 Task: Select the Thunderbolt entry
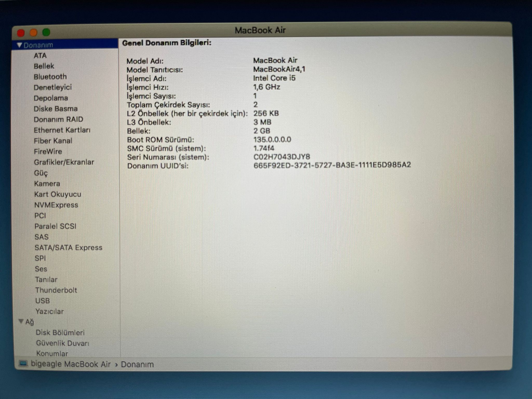click(56, 290)
